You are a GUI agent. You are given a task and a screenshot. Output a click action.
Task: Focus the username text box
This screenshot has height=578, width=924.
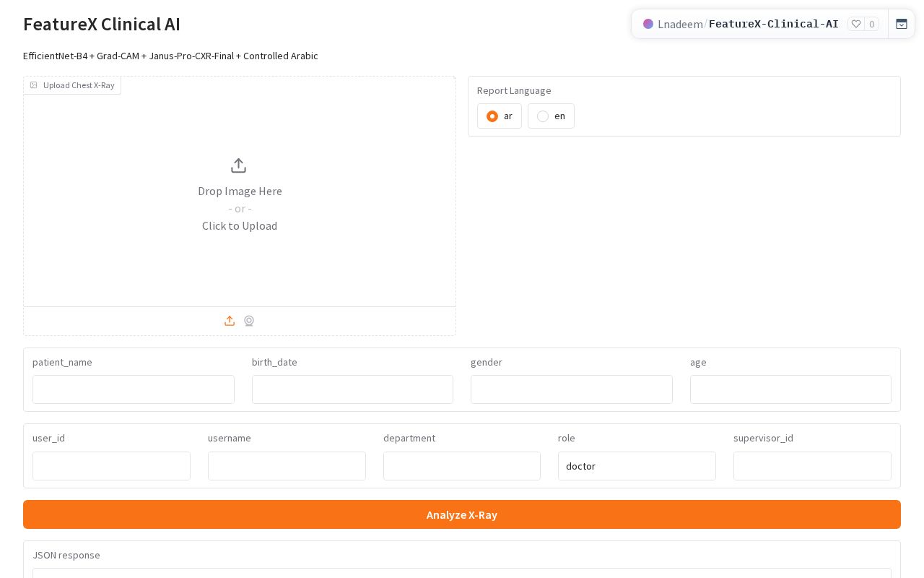coord(287,466)
